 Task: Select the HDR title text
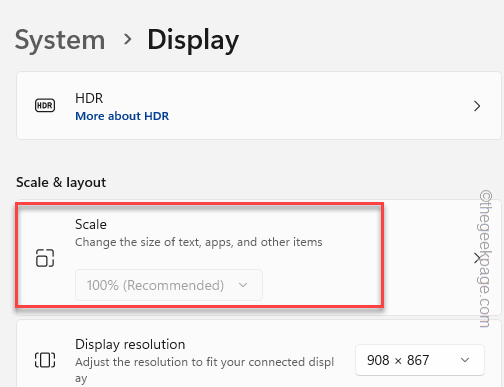tap(89, 98)
